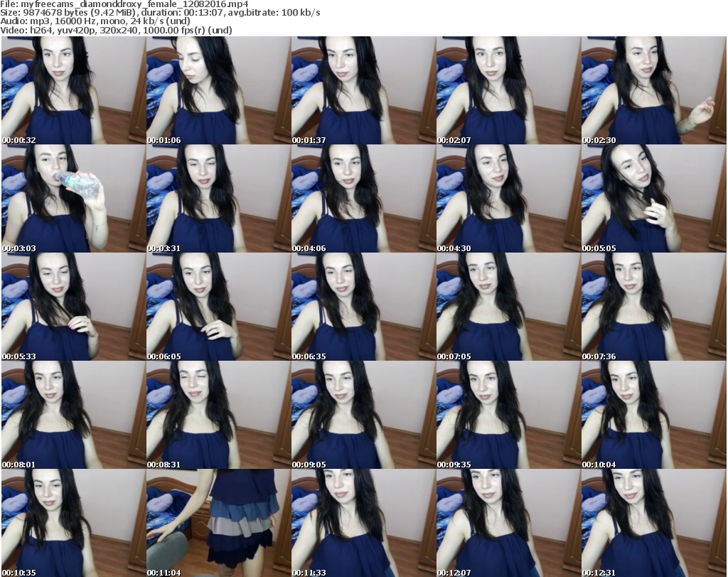Select the thumbnail timestamped 00:02:07

click(508, 90)
